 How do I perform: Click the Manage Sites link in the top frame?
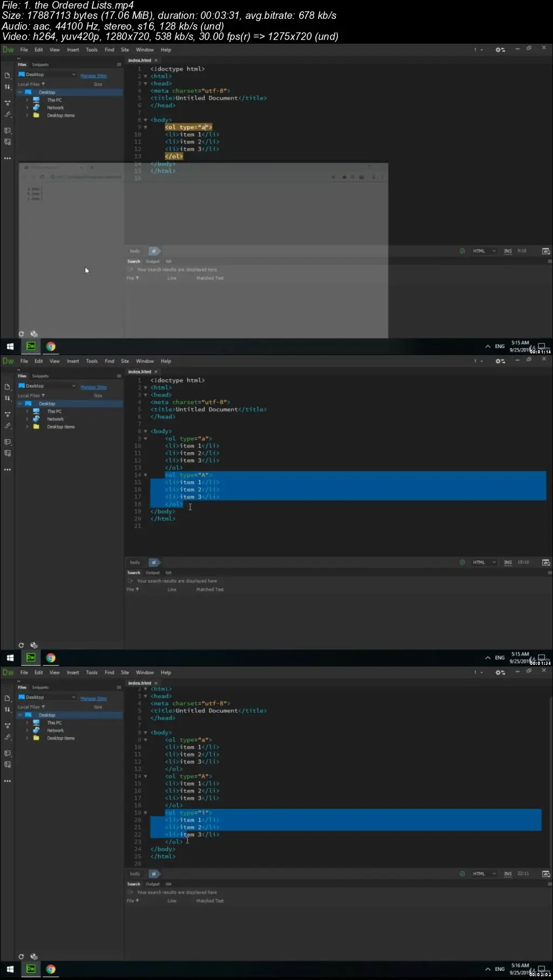(93, 76)
